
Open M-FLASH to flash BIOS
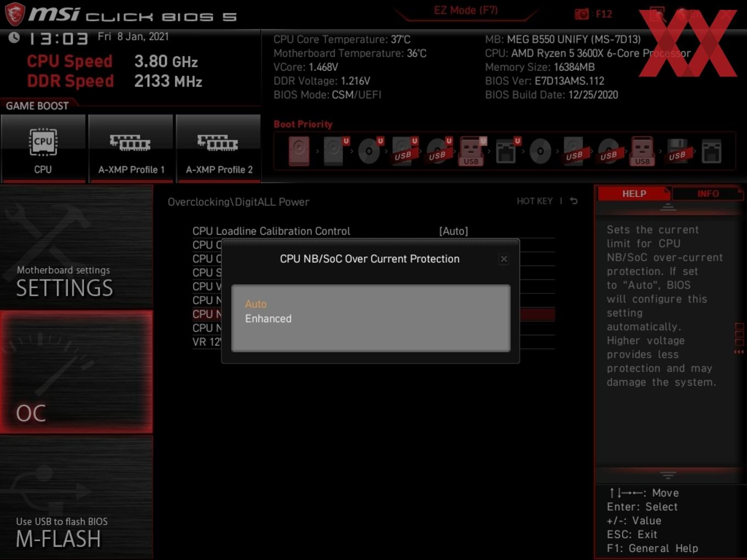(x=76, y=498)
